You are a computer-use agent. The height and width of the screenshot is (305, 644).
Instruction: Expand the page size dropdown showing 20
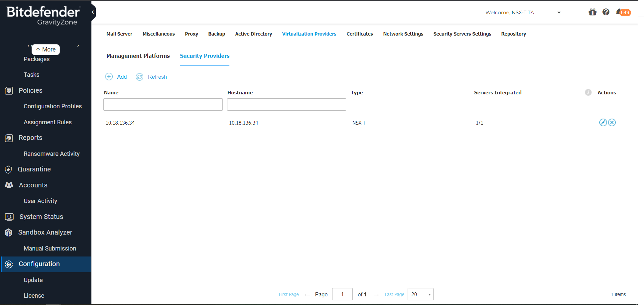(421, 294)
